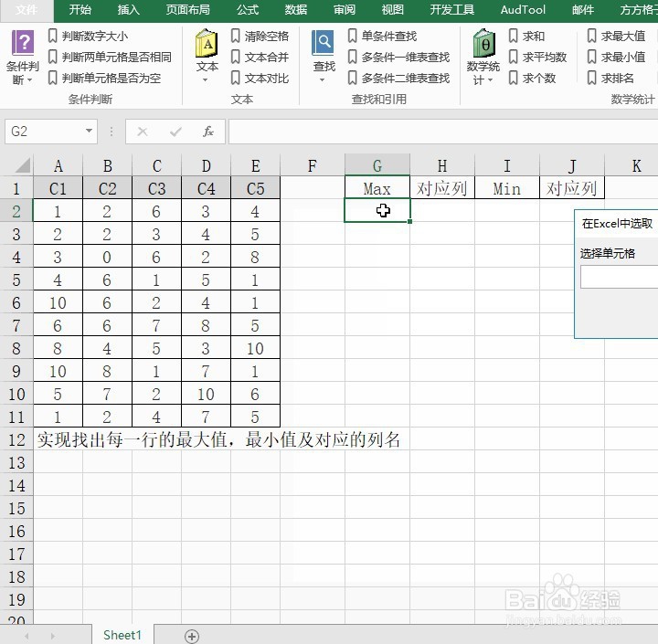Select column G header

tap(377, 165)
